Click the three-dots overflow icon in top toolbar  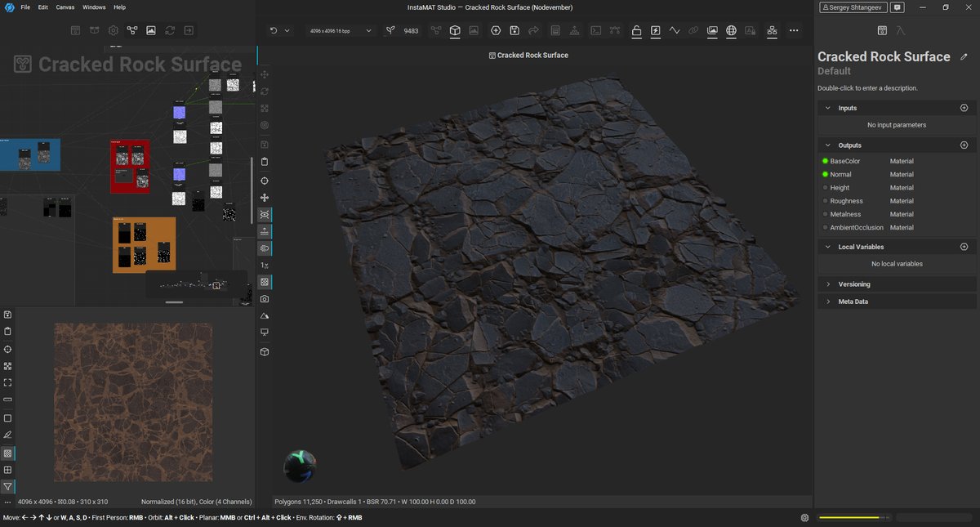tap(793, 31)
